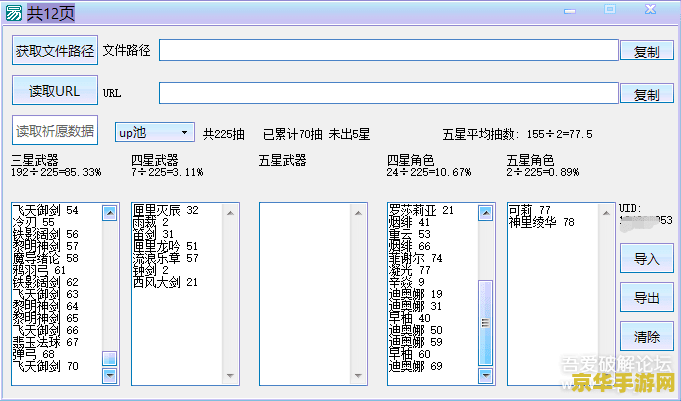This screenshot has height=401, width=681.
Task: Click down arrow of 四星角色 list scrollbar
Action: click(485, 375)
